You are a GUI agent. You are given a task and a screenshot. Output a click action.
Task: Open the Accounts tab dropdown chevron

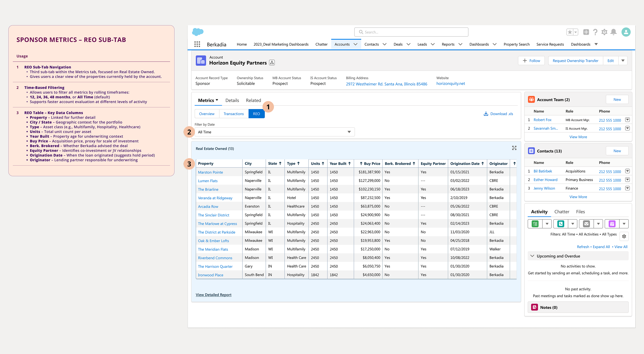[x=356, y=44]
